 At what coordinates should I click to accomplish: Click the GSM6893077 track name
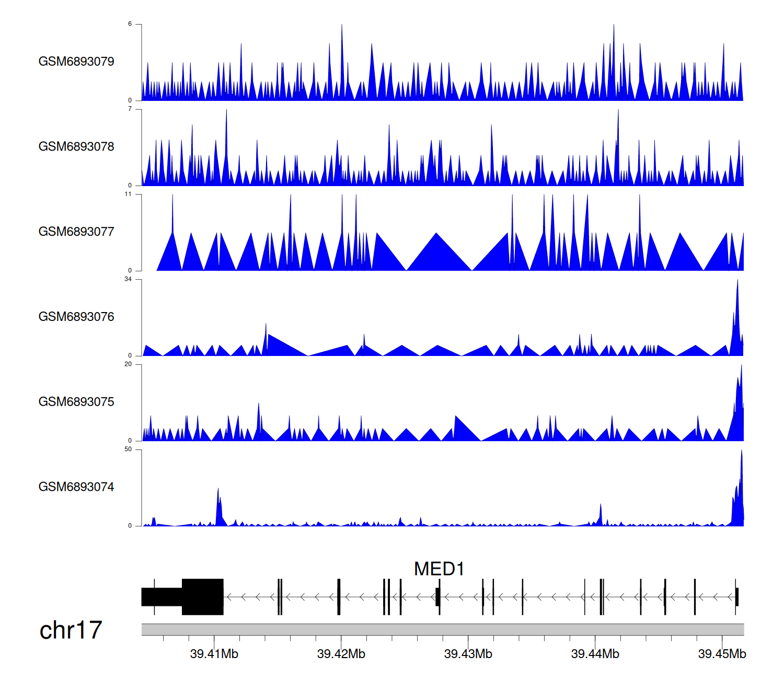point(76,232)
